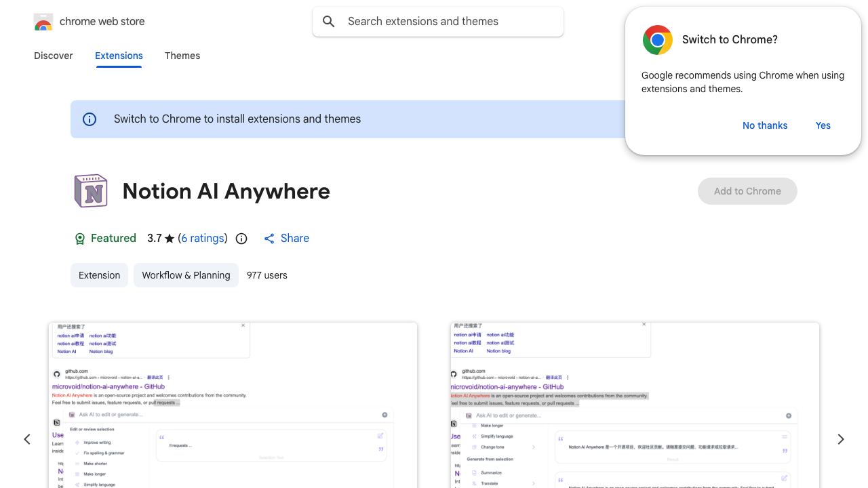Click the 977 users text
868x488 pixels.
[267, 275]
